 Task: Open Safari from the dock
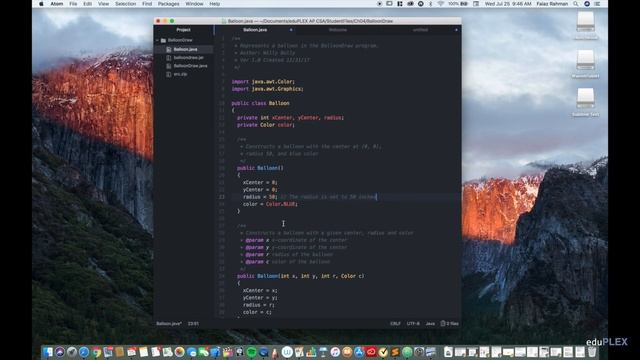84,352
